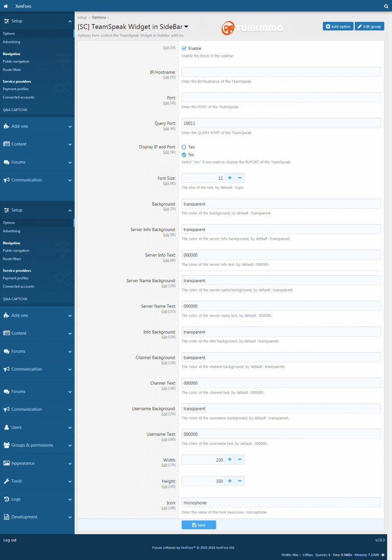The image size is (392, 560).
Task: Open Forum software by XenForo footer link
Action: (194, 548)
